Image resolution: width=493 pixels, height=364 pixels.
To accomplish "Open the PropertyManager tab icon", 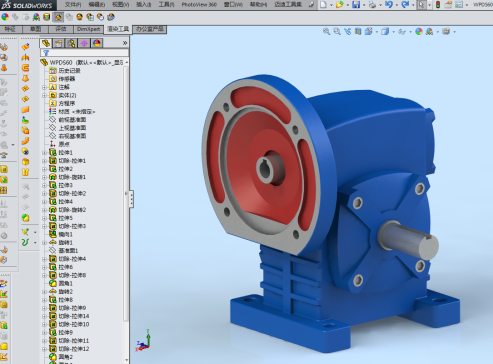I will click(58, 43).
